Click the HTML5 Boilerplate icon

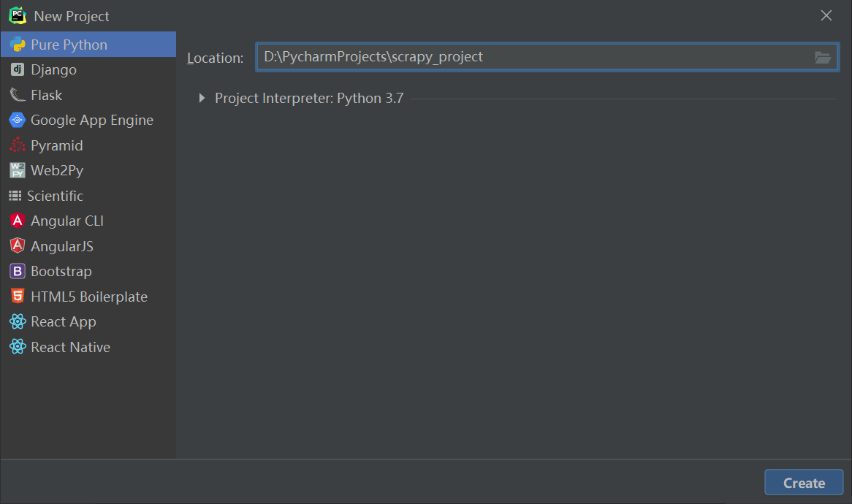(x=18, y=297)
